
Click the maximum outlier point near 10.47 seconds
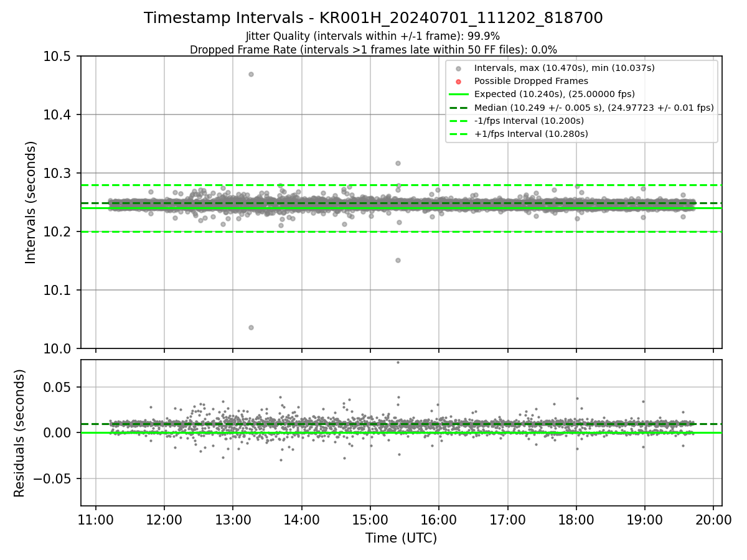point(251,74)
